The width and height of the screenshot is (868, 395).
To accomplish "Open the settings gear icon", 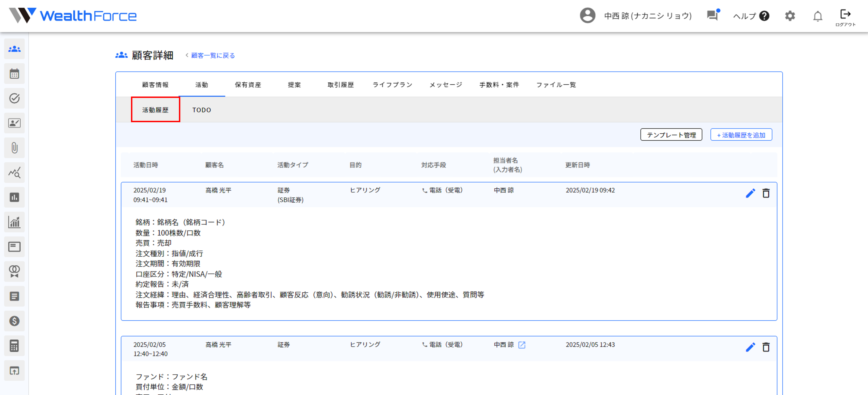I will [x=790, y=16].
